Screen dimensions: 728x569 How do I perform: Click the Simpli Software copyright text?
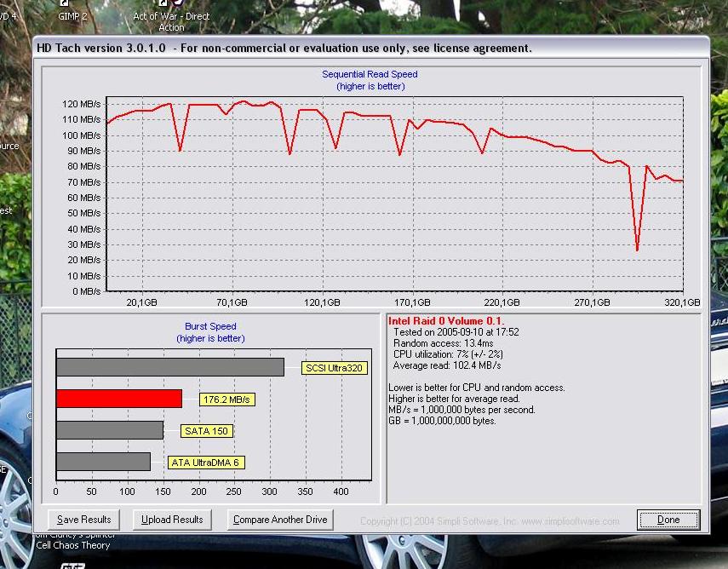coord(490,521)
